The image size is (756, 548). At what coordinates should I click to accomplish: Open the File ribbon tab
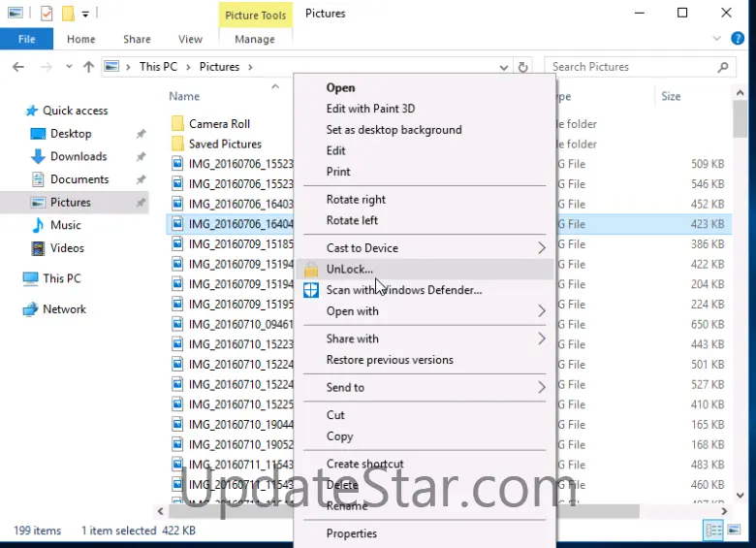click(26, 39)
